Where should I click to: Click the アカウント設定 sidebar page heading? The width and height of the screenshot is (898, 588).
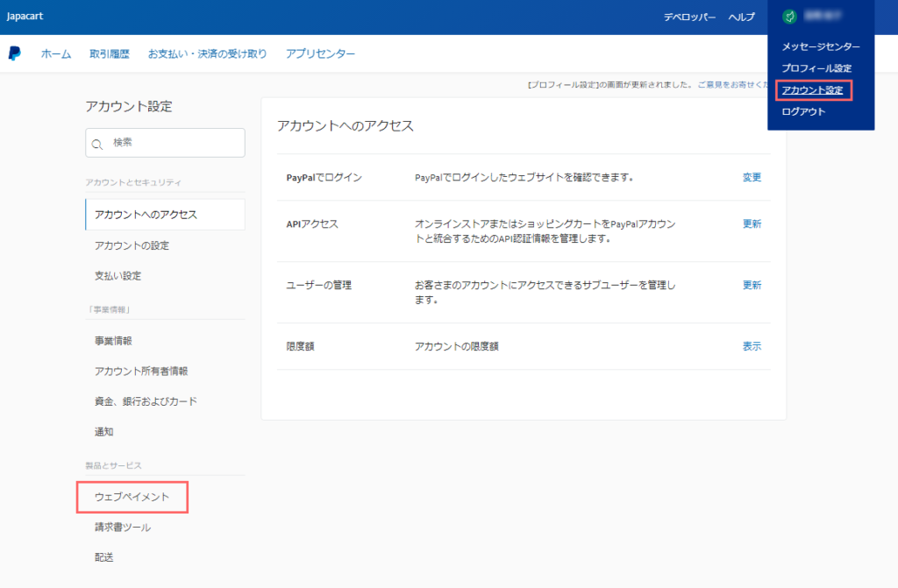(129, 107)
